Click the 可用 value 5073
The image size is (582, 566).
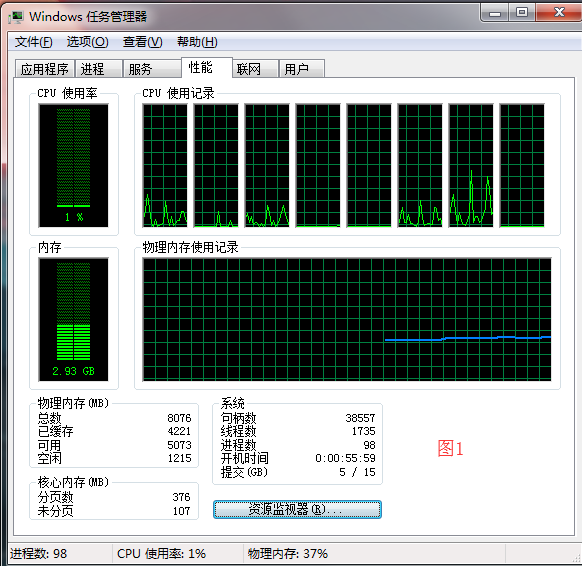pyautogui.click(x=179, y=445)
